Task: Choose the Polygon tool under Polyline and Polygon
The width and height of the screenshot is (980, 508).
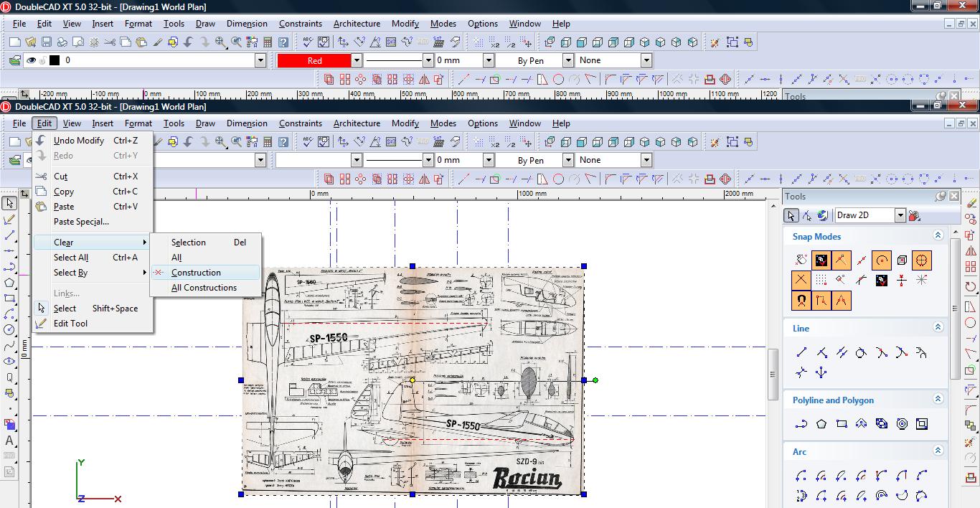Action: pyautogui.click(x=821, y=424)
